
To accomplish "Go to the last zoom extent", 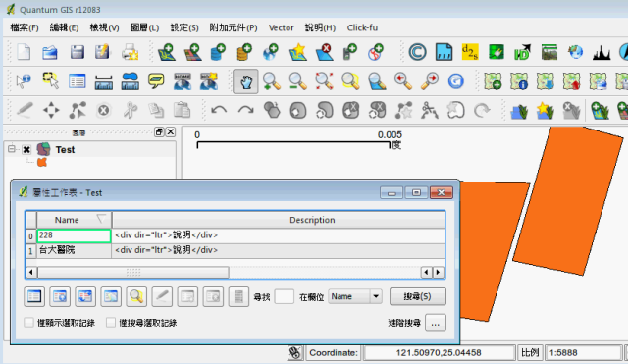I will pos(403,80).
